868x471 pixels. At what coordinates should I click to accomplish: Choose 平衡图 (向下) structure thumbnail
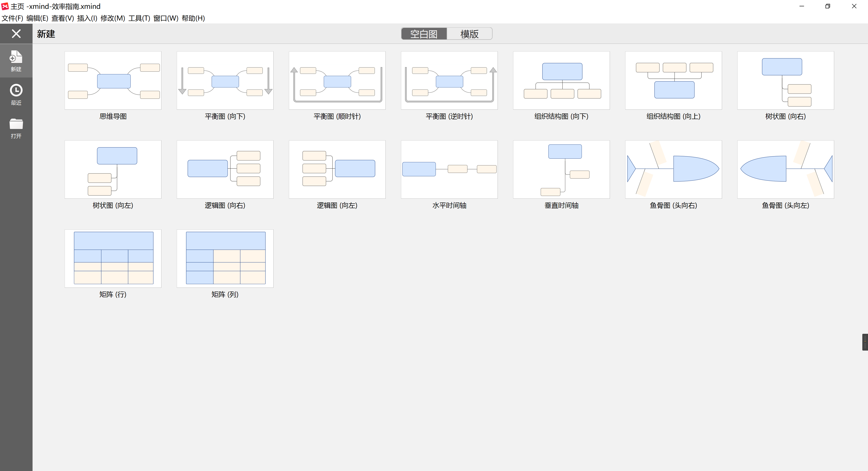[x=225, y=80]
